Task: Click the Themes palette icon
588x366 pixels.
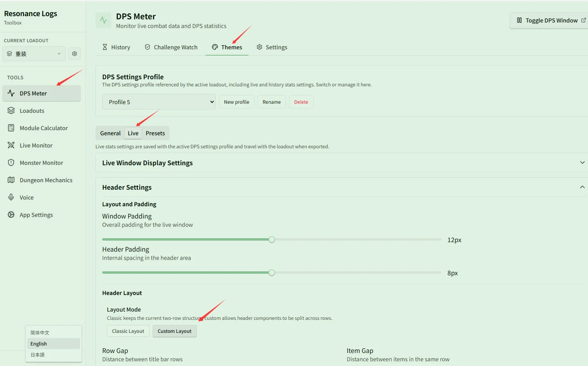Action: pos(215,47)
